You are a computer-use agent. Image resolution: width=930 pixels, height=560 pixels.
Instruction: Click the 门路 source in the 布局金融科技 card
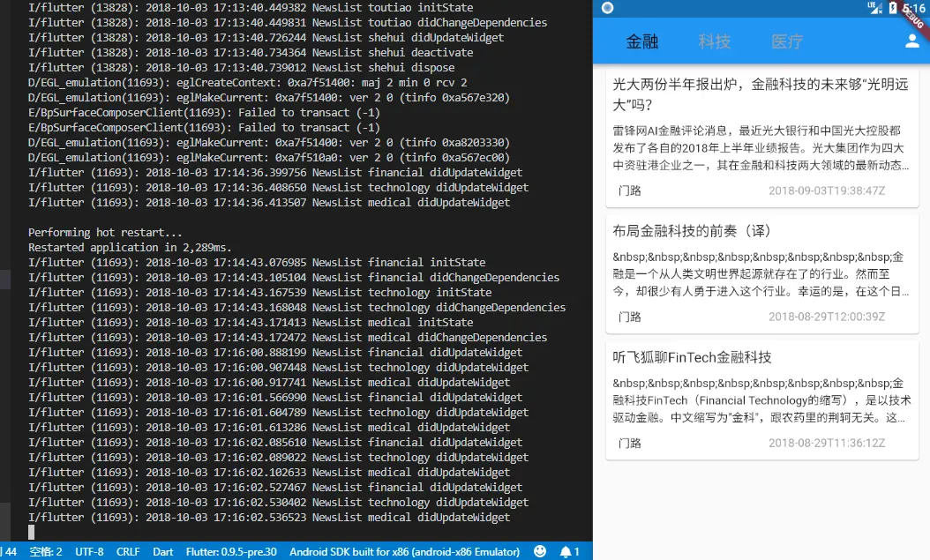(629, 317)
